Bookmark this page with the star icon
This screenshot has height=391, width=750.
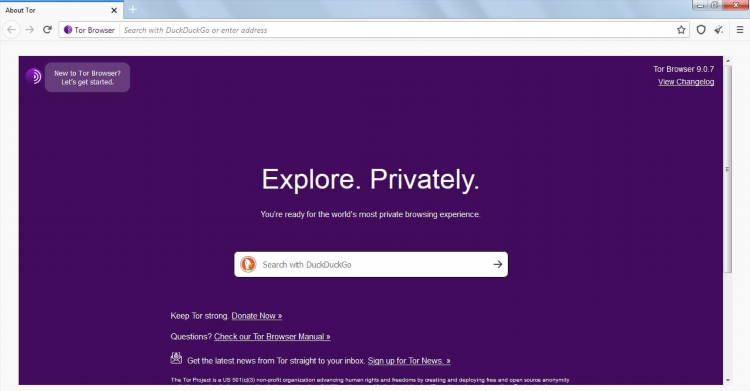tap(681, 30)
